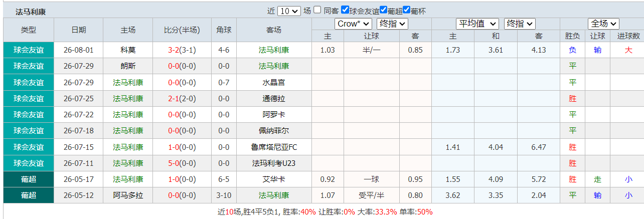Click the 5-0 score against 法玛利考U23
The image size is (644, 219).
174,163
